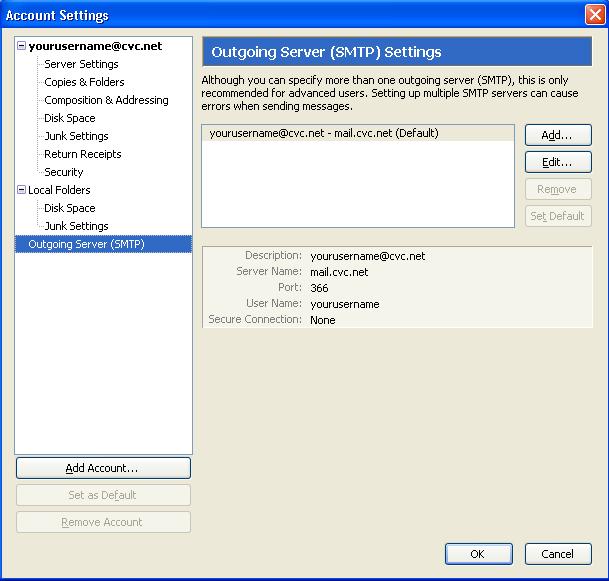Viewport: 609px width, 581px height.
Task: Click the Description value yourusername@cvc.net
Action: 368,256
